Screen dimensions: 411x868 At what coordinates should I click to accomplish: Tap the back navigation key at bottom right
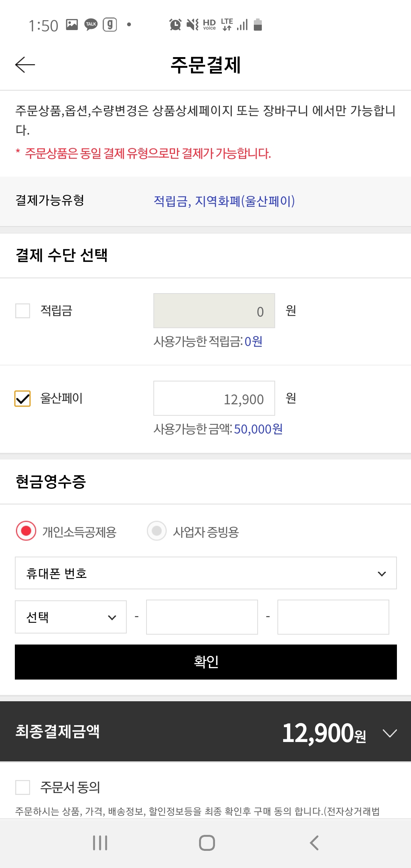pyautogui.click(x=314, y=842)
